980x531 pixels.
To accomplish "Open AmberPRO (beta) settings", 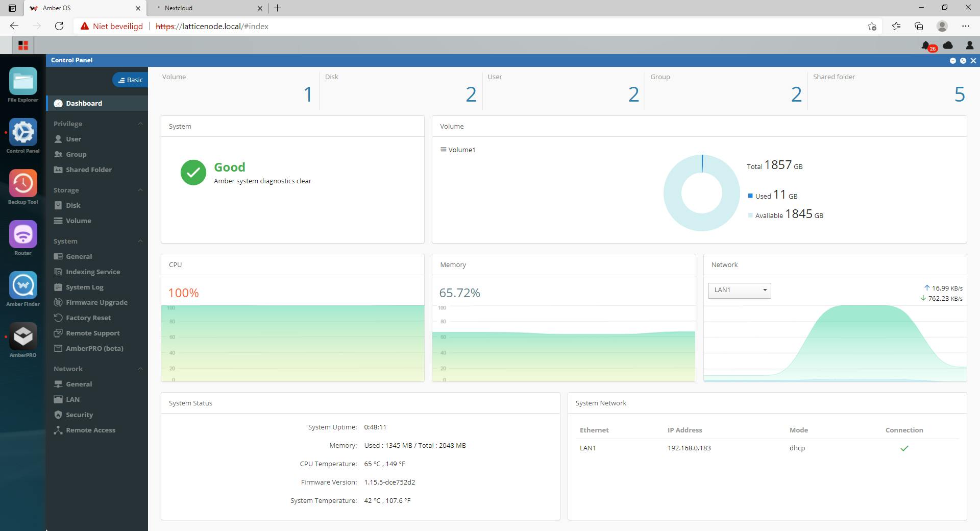I will point(97,348).
